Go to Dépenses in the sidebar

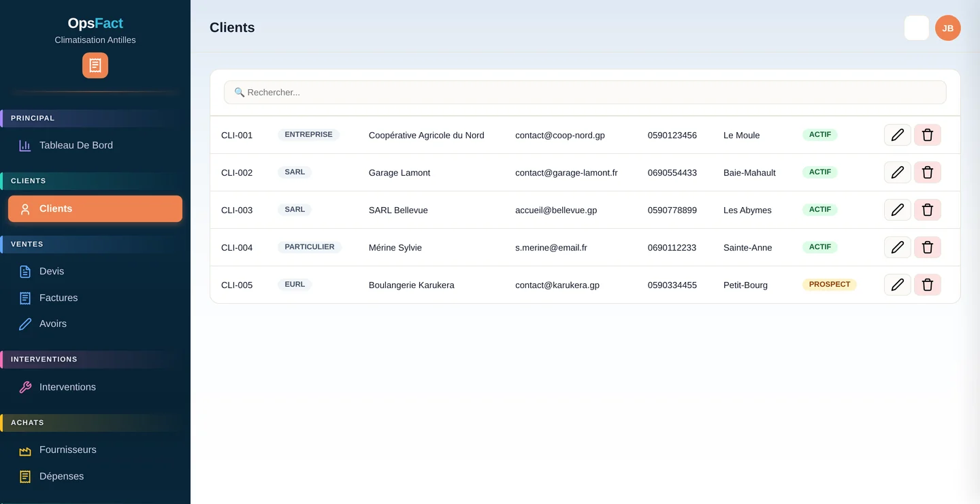point(95,476)
